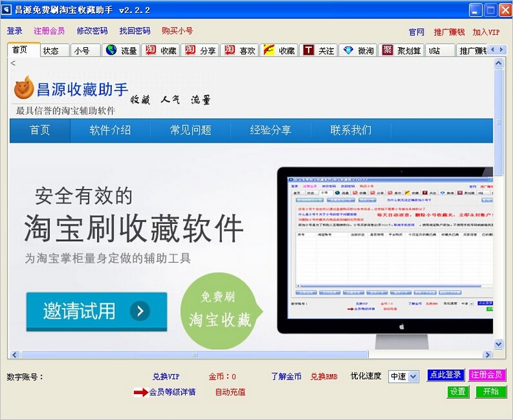Click the magenta 注册会员 button

[x=487, y=375]
